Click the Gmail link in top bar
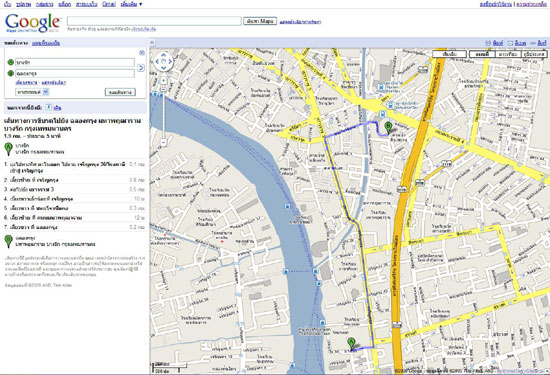The image size is (550, 375). point(109,4)
